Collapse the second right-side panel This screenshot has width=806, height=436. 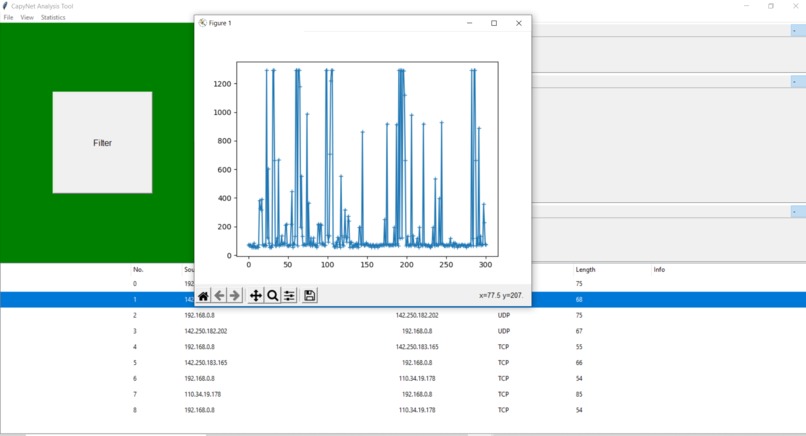pos(798,82)
